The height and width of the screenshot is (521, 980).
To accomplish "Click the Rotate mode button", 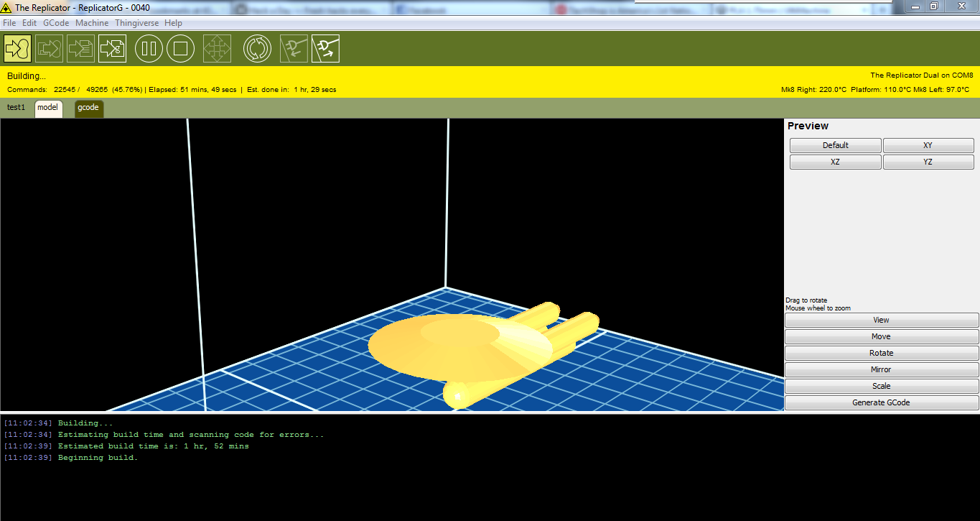I will click(x=882, y=353).
